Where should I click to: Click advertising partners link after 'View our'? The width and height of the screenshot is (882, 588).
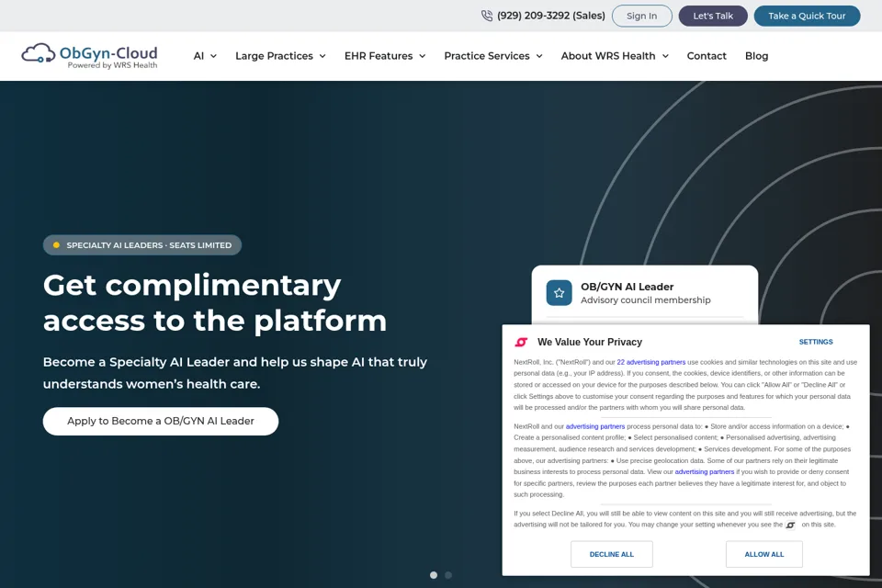(705, 472)
